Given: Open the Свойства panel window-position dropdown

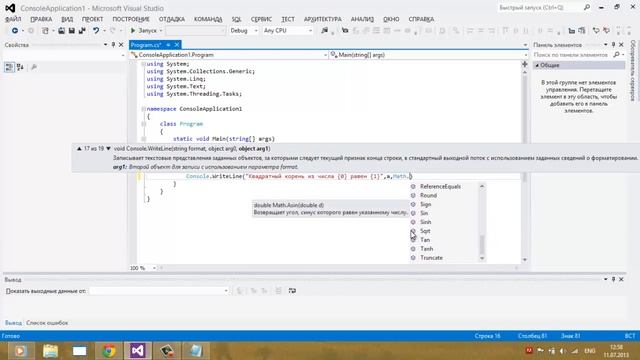Looking at the screenshot, I should point(106,45).
